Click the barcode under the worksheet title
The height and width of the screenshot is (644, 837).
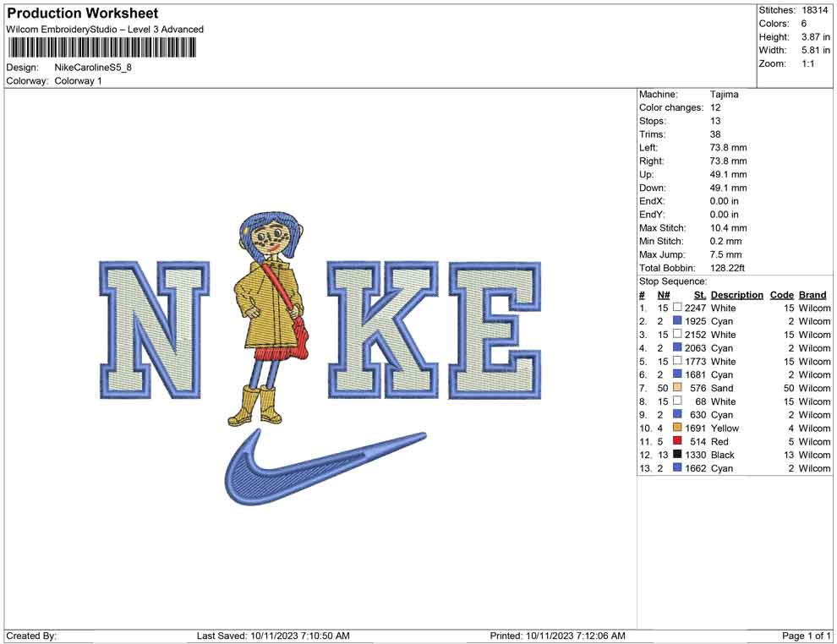pos(101,48)
